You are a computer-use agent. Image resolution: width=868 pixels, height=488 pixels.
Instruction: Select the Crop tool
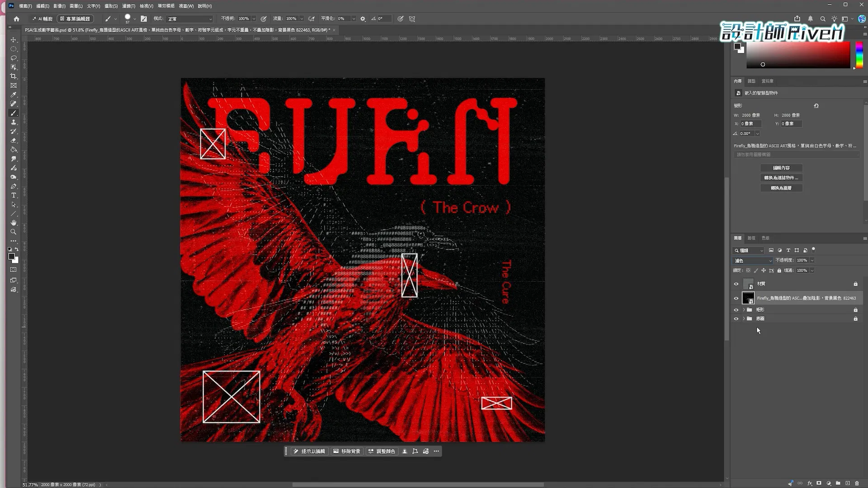[x=13, y=76]
